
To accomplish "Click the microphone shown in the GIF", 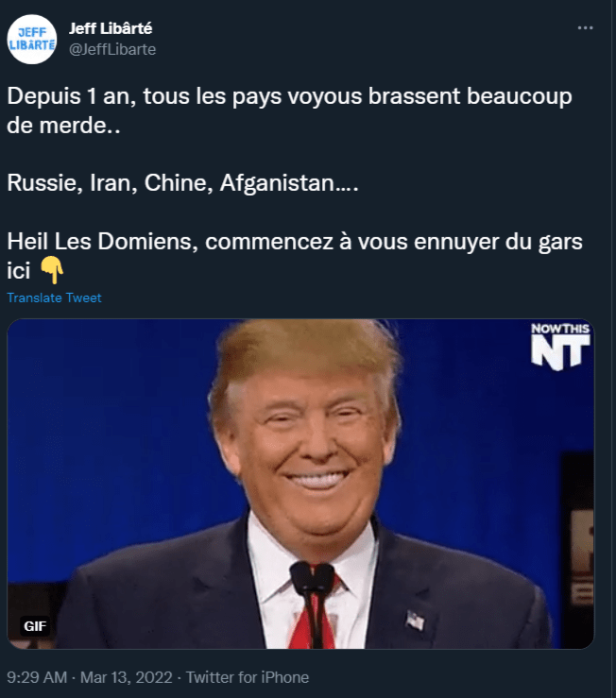I will pyautogui.click(x=313, y=601).
